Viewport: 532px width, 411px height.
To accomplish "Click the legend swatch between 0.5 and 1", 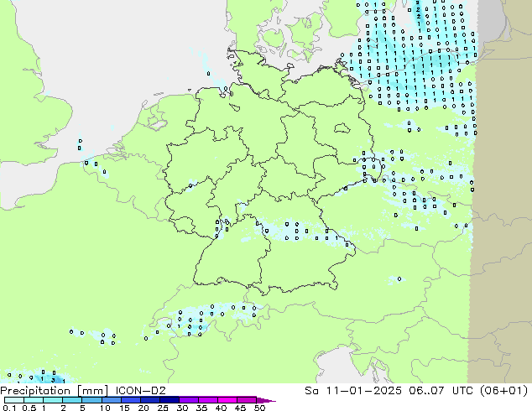I will pos(34,400).
